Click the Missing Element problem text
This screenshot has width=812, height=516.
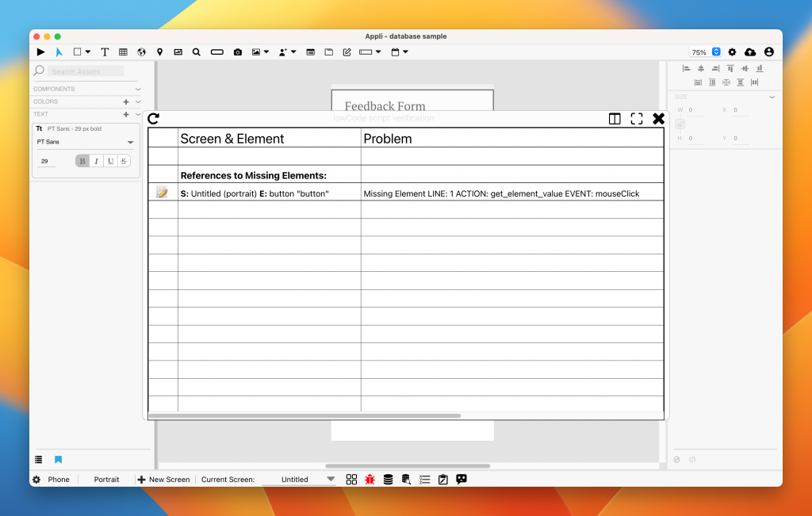click(x=501, y=193)
